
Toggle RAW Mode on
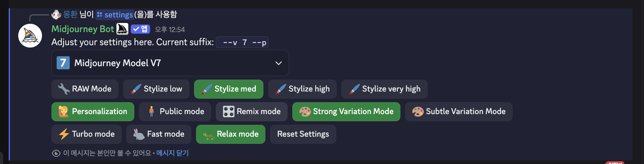(x=85, y=89)
